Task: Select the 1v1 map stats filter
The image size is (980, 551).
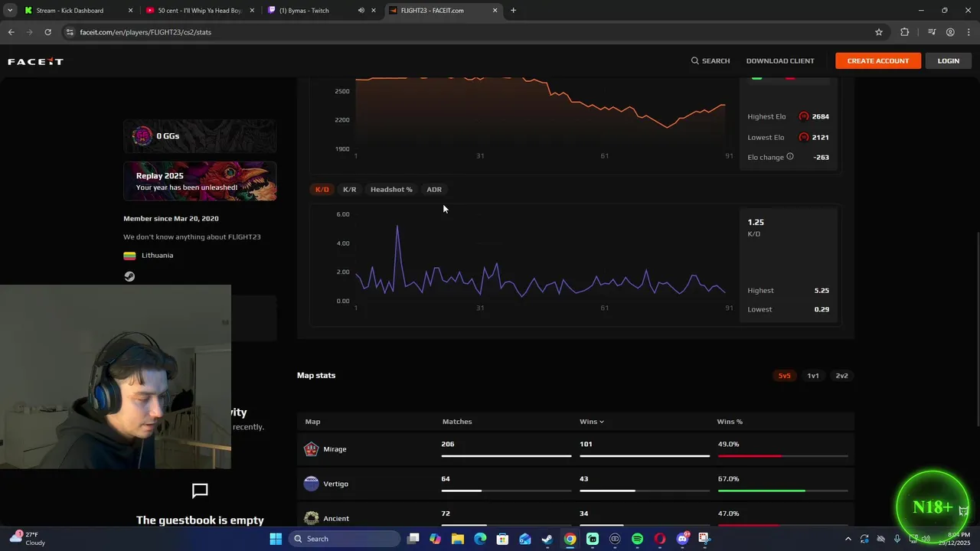Action: pyautogui.click(x=813, y=376)
